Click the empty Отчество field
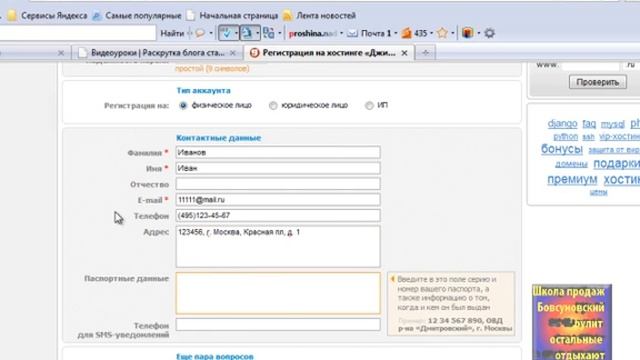The width and height of the screenshot is (640, 360). [278, 184]
